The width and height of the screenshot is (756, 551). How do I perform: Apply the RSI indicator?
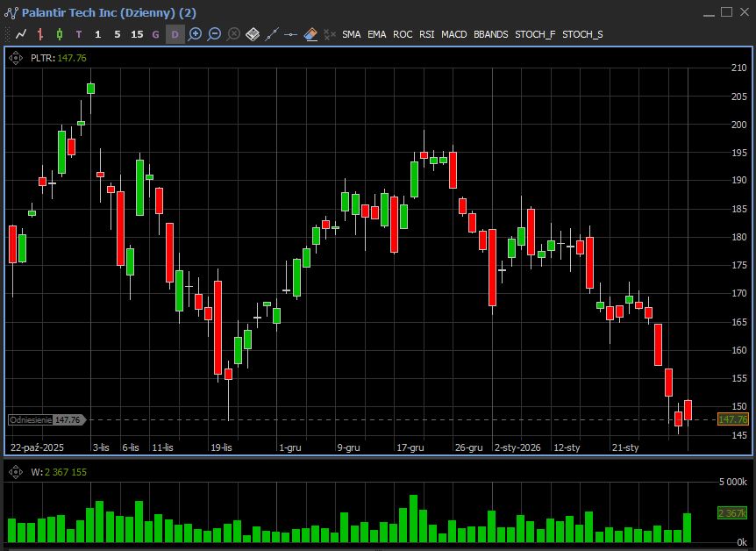tap(426, 34)
